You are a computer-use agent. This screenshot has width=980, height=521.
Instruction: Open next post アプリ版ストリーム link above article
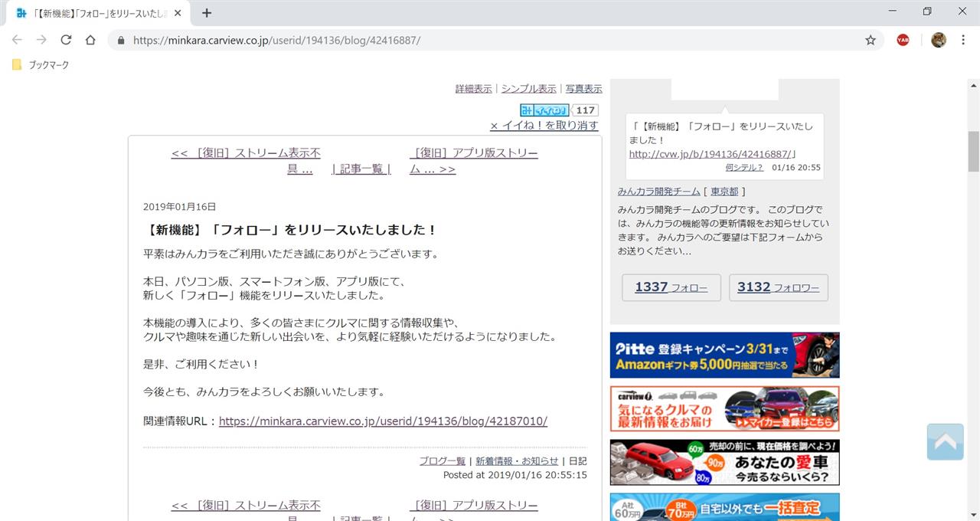pos(474,161)
